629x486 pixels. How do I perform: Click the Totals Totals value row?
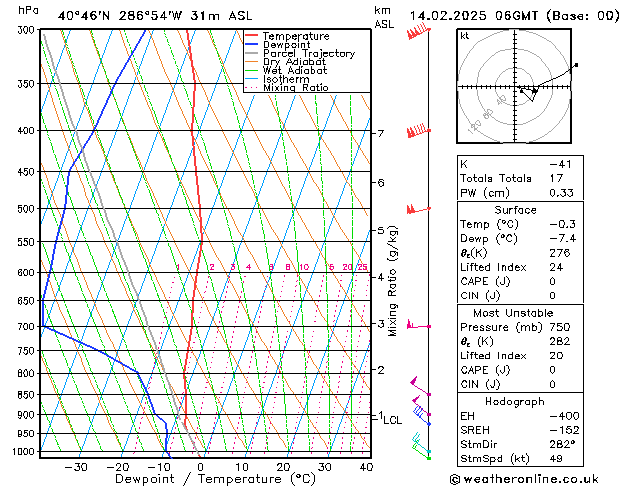pos(516,177)
